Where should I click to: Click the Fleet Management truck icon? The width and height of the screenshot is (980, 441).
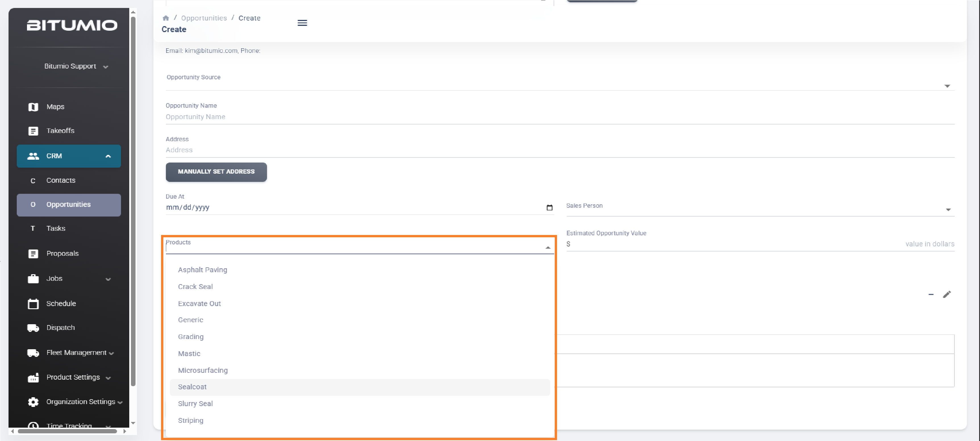click(x=33, y=353)
